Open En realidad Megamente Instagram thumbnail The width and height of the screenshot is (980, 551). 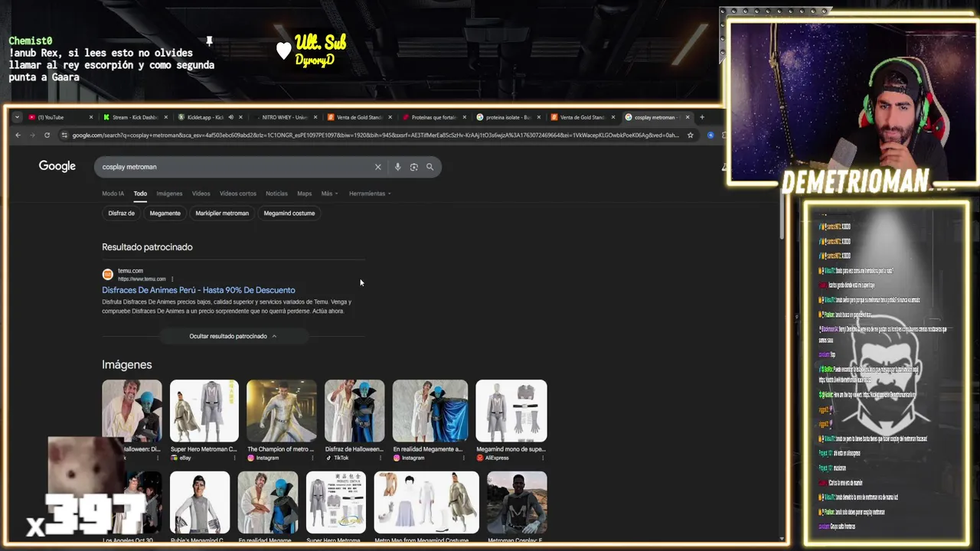pyautogui.click(x=430, y=411)
